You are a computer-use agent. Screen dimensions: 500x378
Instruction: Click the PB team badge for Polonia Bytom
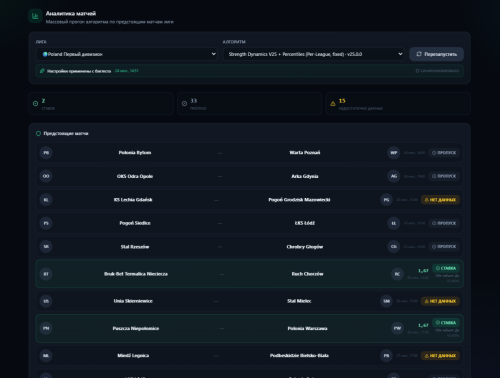click(46, 153)
